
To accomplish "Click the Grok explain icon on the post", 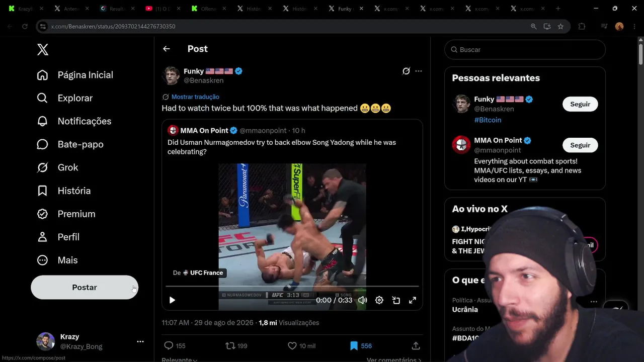I will 406,71.
